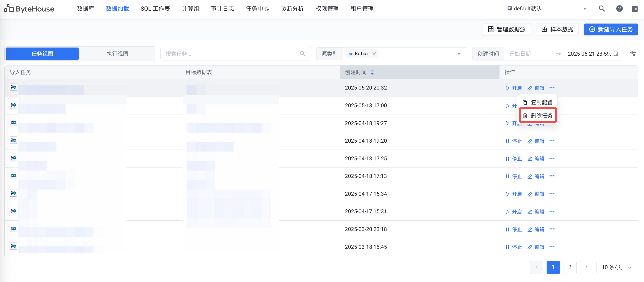Open the 审计日志 navigation tab
Screen dimensions: 644x282
222,9
